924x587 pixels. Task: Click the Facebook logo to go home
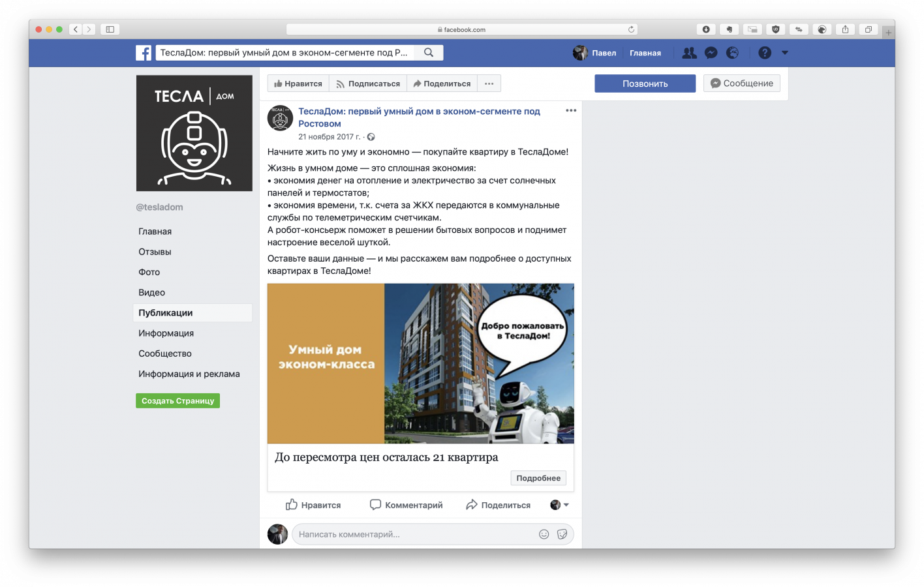(144, 53)
